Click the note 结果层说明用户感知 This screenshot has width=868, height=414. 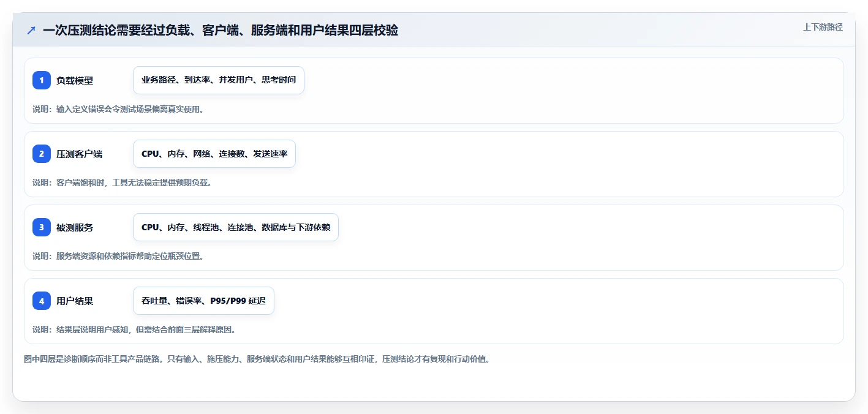pos(134,329)
